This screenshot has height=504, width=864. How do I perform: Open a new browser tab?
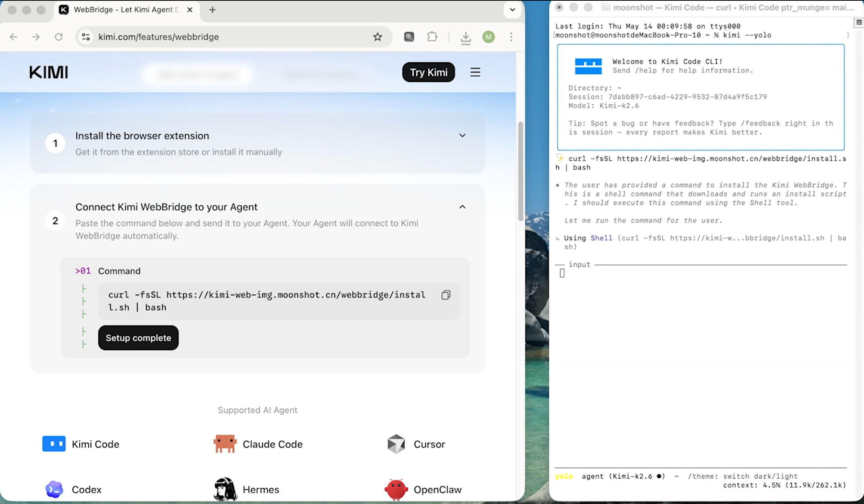(212, 10)
